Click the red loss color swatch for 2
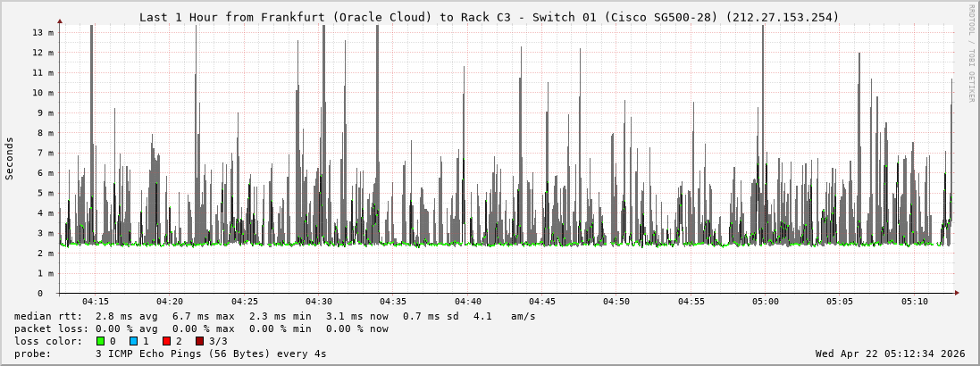Image resolution: width=980 pixels, height=366 pixels. [x=166, y=341]
